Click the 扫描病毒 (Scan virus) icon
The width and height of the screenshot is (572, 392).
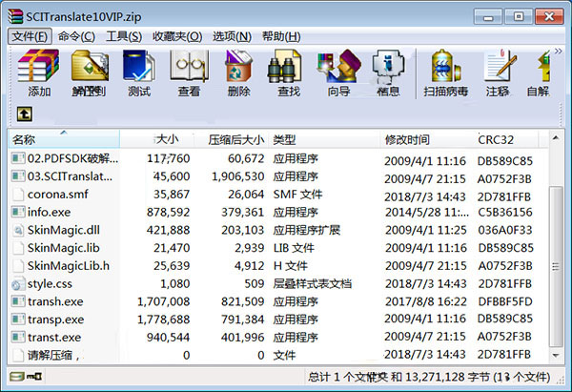(445, 66)
